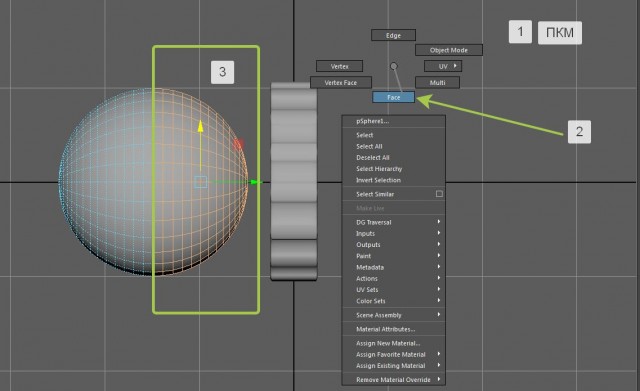Viewport: 640px width, 391px height.
Task: Expand Outputs submenu
Action: [393, 245]
